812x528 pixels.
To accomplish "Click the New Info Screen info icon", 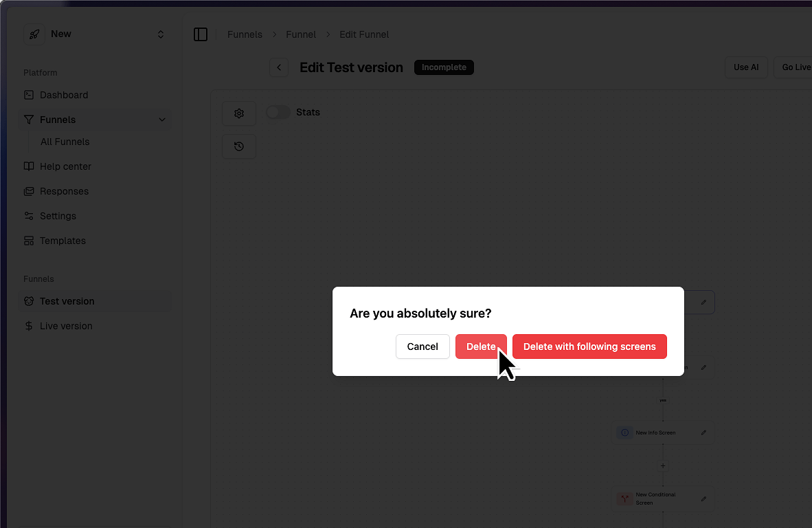I will point(625,432).
